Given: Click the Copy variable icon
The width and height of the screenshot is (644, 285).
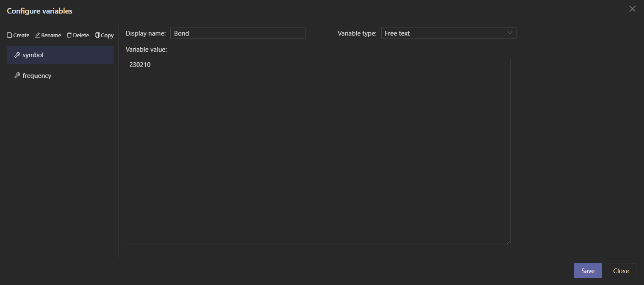Looking at the screenshot, I should (x=97, y=35).
